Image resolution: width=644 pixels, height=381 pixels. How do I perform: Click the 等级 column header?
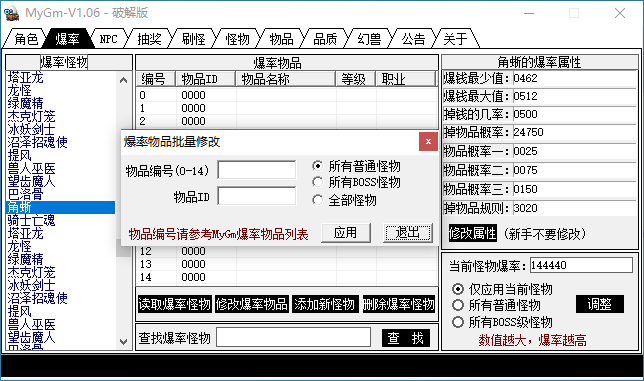coord(356,79)
